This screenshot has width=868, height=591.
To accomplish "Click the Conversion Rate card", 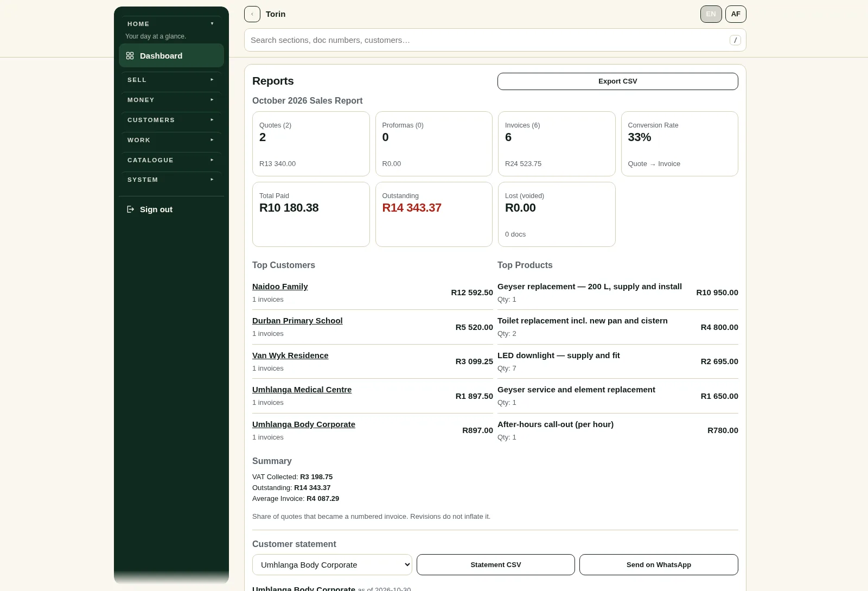I will [x=680, y=144].
